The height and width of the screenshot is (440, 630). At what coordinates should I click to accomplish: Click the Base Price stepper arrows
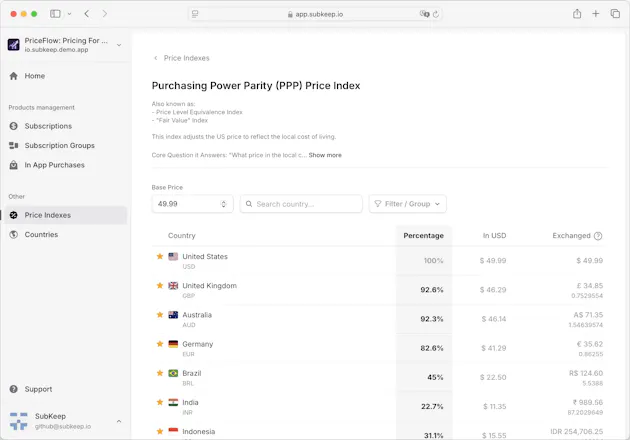coord(224,204)
